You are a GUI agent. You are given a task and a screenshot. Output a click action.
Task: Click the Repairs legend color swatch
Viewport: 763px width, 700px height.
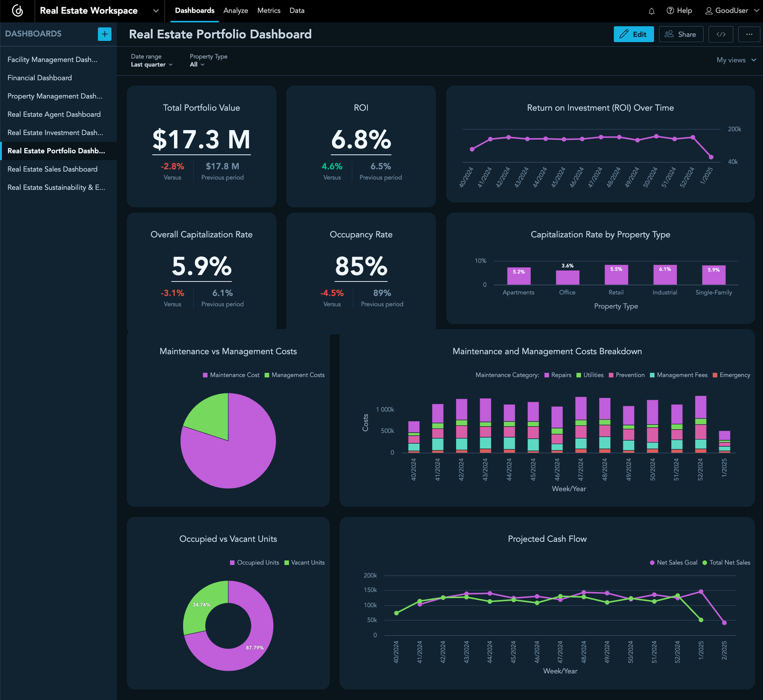pos(546,375)
